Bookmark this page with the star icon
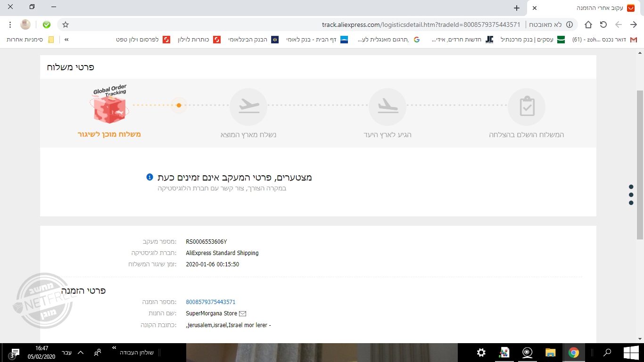644x362 pixels. (x=66, y=25)
